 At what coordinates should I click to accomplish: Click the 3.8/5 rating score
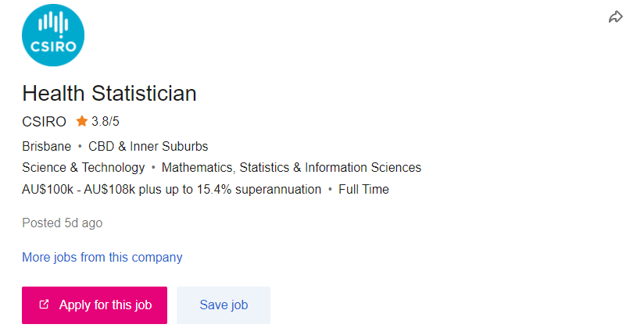click(x=106, y=122)
